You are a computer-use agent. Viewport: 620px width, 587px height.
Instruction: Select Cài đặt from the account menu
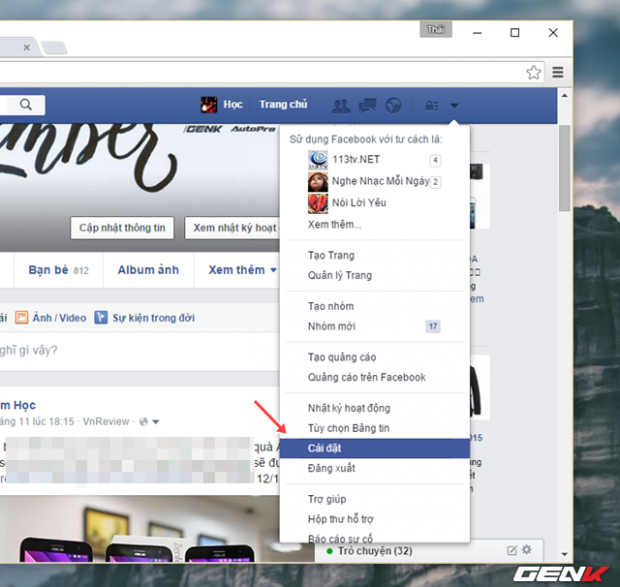tap(325, 448)
